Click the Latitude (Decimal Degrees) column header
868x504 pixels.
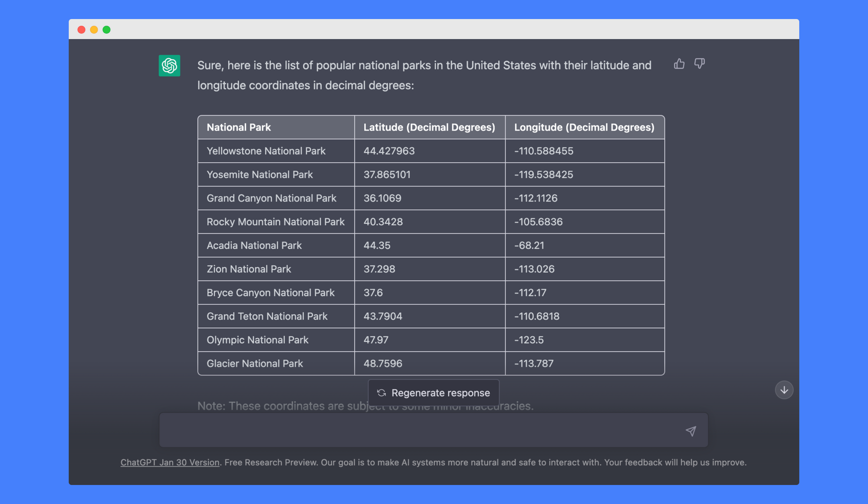[429, 127]
